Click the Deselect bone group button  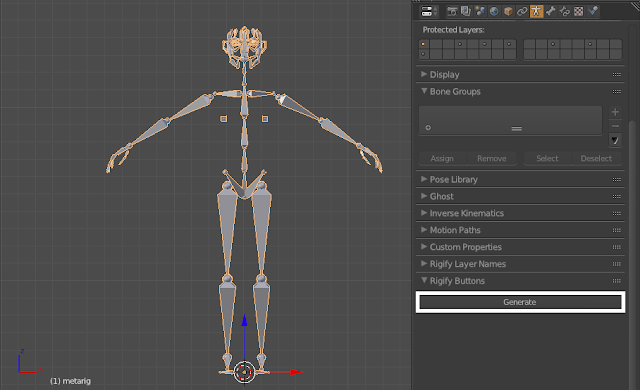coord(596,158)
